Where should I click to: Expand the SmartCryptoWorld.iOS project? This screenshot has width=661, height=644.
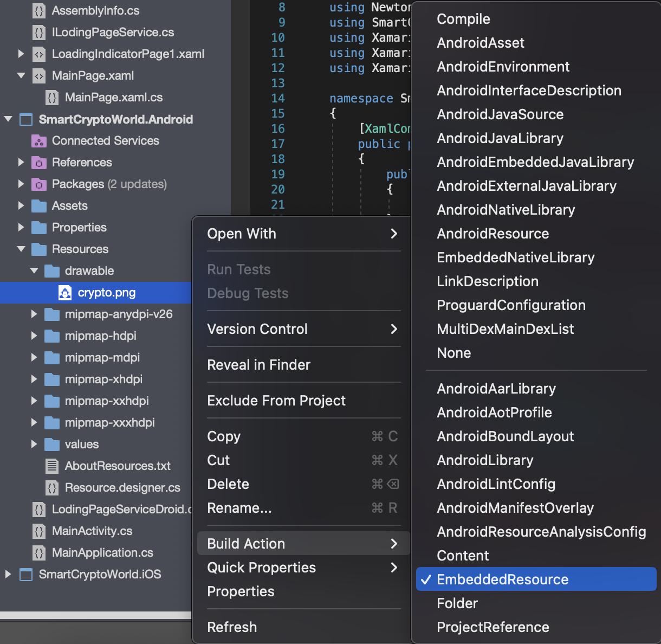click(8, 574)
